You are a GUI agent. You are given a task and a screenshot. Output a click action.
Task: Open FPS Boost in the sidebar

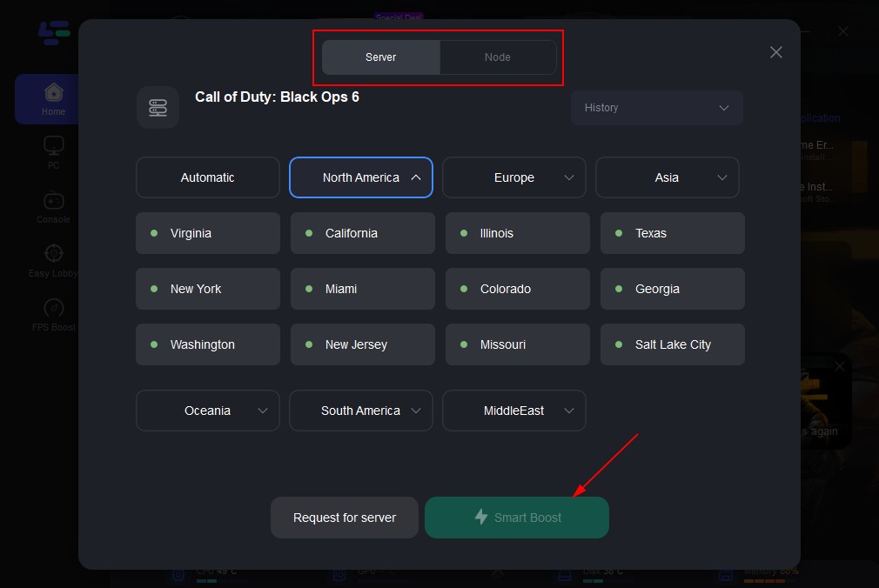[x=53, y=316]
